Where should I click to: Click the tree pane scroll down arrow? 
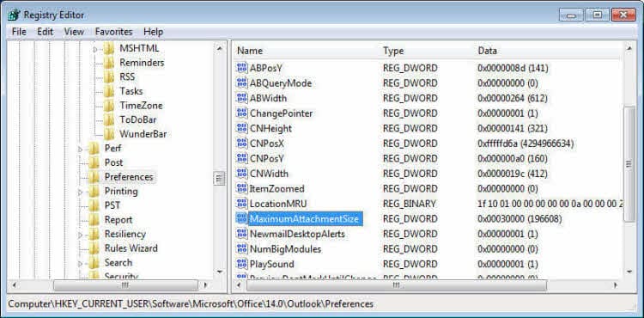click(x=219, y=272)
